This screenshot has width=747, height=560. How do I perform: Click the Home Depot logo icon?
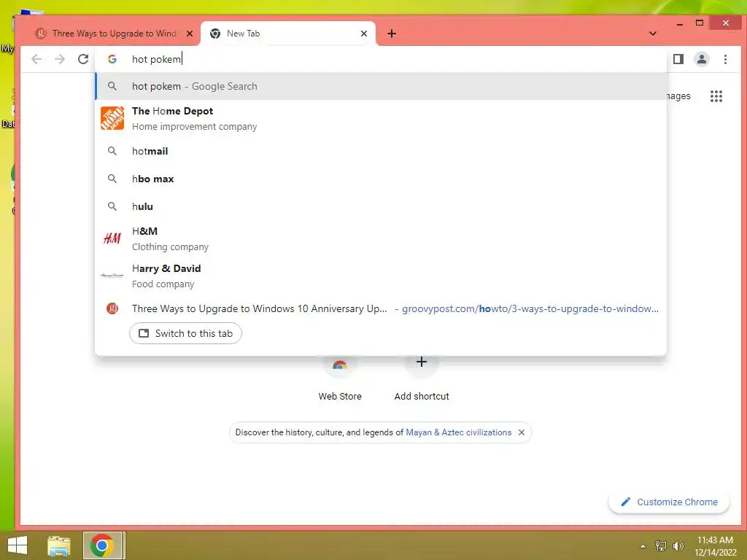112,118
